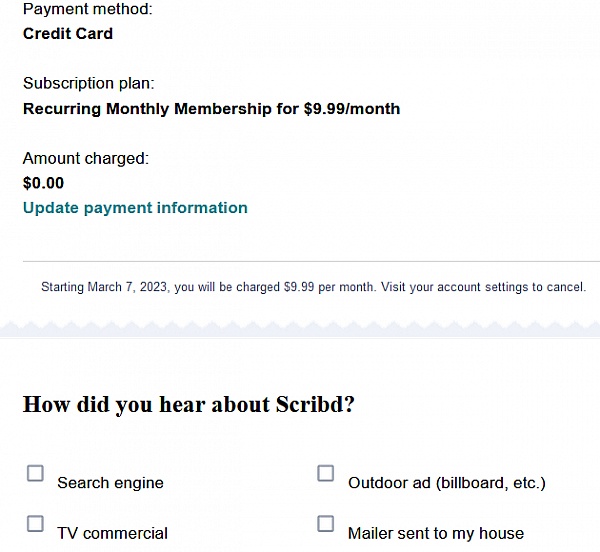Click the Credit Card payment method text
The width and height of the screenshot is (600, 552).
68,34
